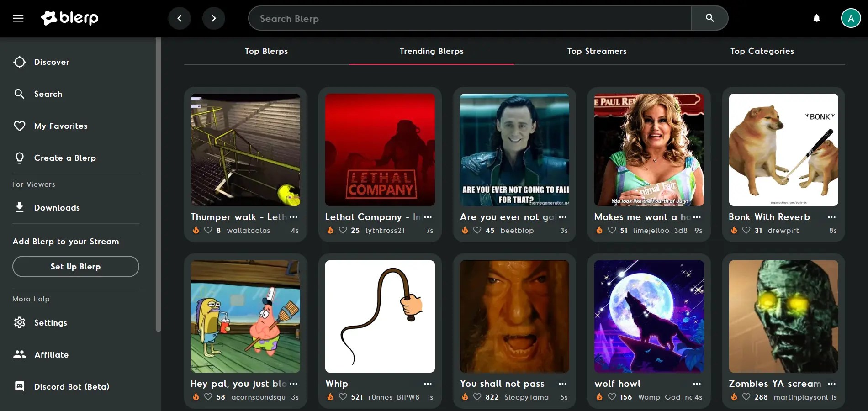Favorite the Hey pal blerp
The width and height of the screenshot is (868, 411).
click(x=208, y=397)
